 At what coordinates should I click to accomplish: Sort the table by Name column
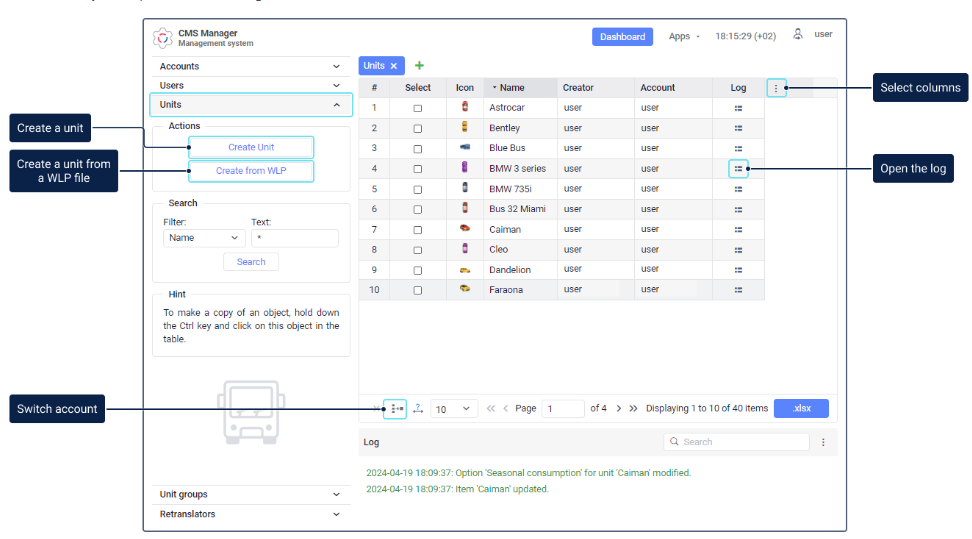pyautogui.click(x=519, y=88)
